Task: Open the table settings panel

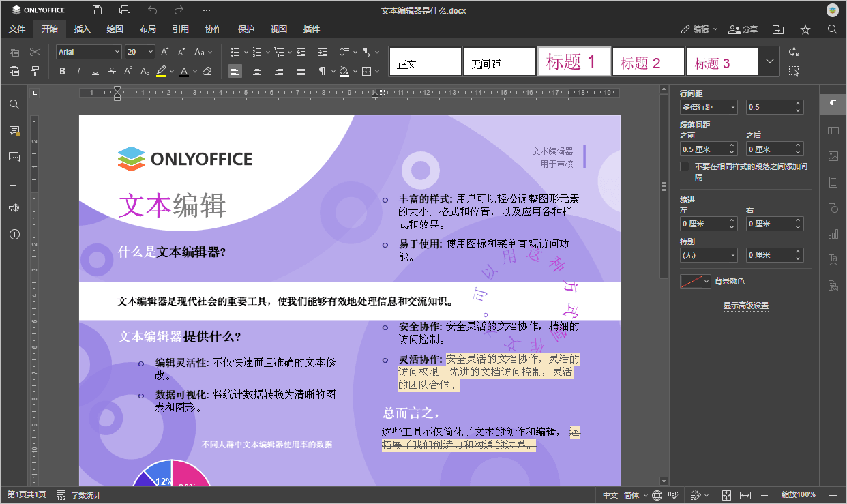Action: coord(833,130)
